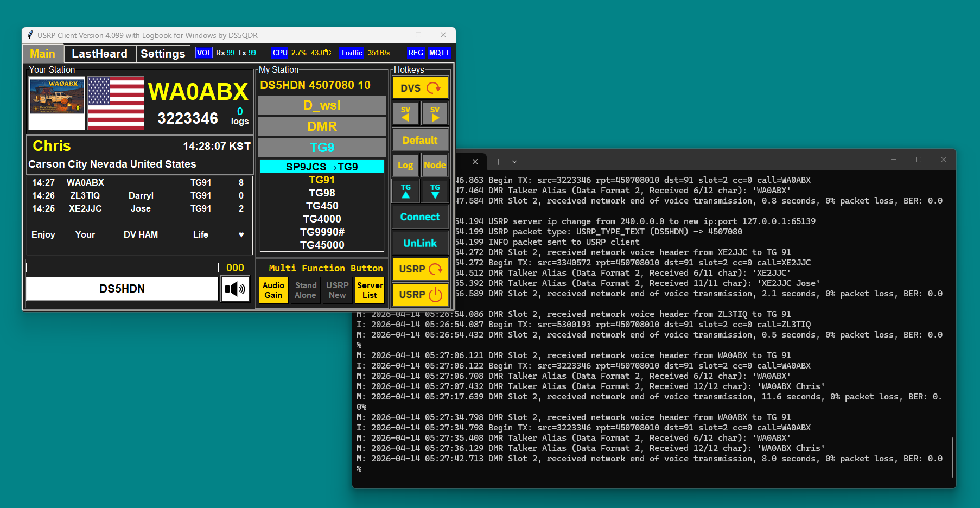Move talkgroup down with TG down arrow
980x508 pixels.
(x=435, y=191)
